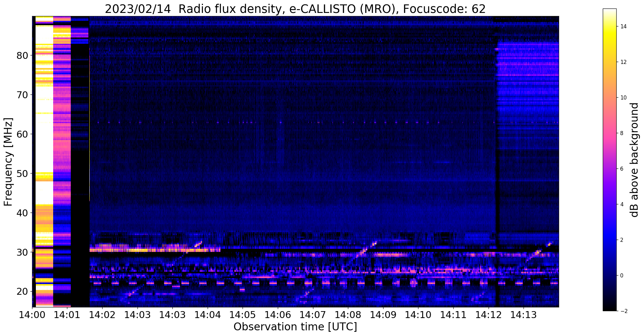Click the 14:07 time axis label
Screen dimensions: 644x336
point(313,314)
